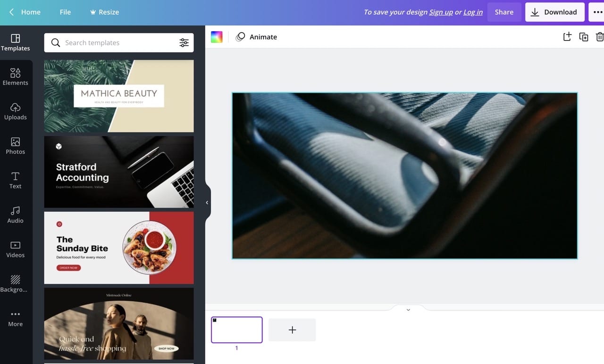Open the Photos sidebar tab
This screenshot has height=364, width=604.
coord(16,146)
